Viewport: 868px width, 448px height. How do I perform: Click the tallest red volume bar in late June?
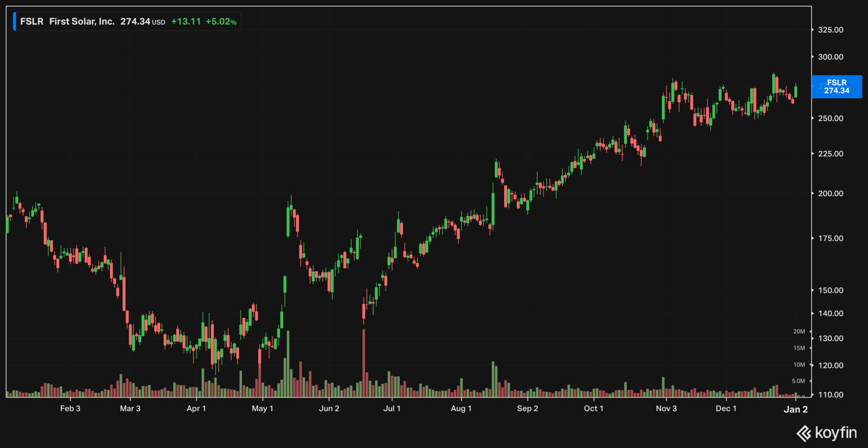(x=363, y=363)
